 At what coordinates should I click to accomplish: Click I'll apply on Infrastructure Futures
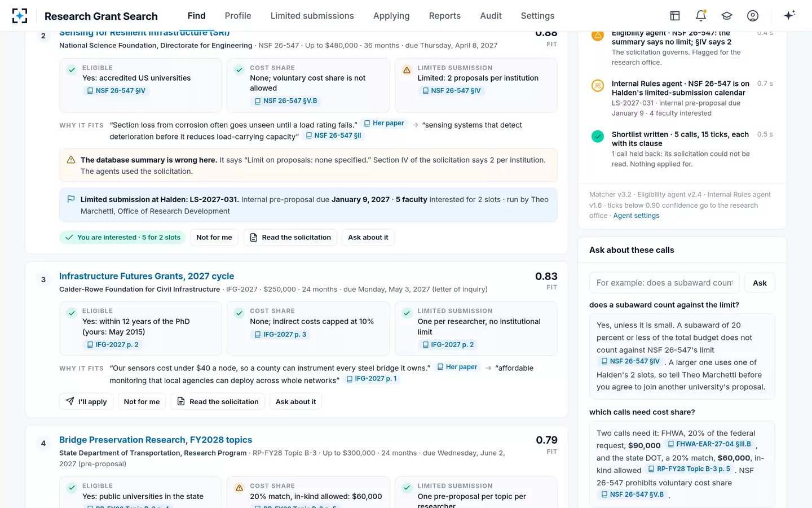[x=86, y=401]
